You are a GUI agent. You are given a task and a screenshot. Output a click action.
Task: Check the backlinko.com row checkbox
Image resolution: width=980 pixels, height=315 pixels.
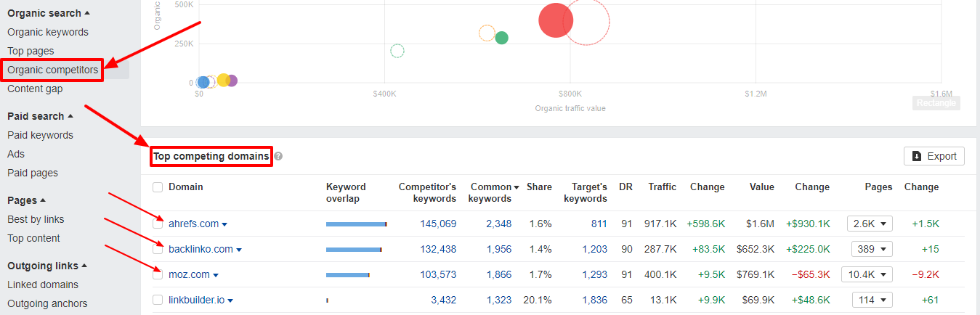(x=158, y=249)
